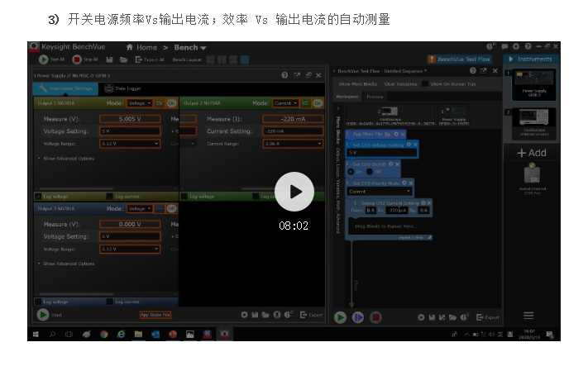Image resolution: width=588 pixels, height=366 pixels.
Task: Switch to the Data Logger tab
Action: point(122,88)
